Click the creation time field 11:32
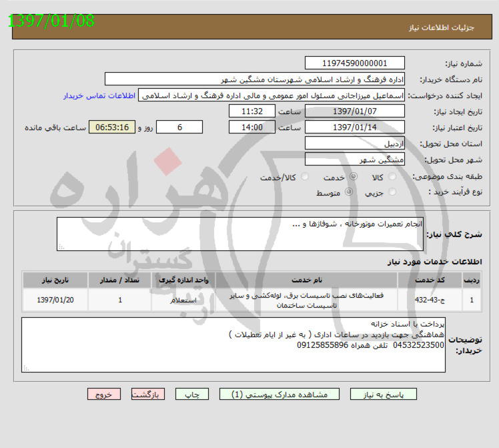Screen dimensions: 499x448 pyautogui.click(x=252, y=111)
